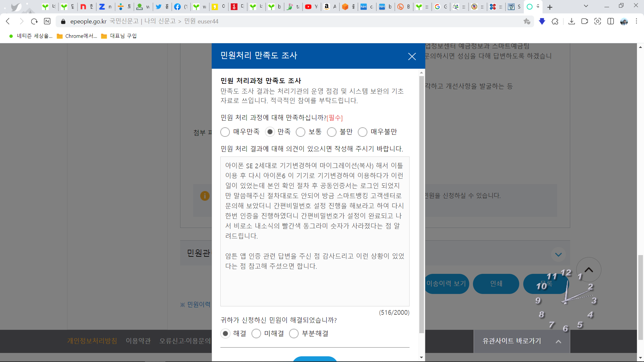The width and height of the screenshot is (644, 362).
Task: Click the dialog scrollbar up arrow
Action: pos(422,72)
